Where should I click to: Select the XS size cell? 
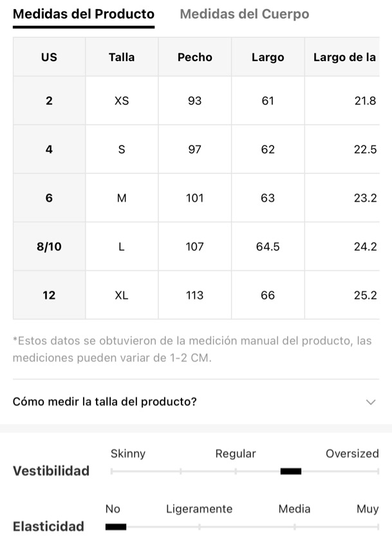(122, 100)
